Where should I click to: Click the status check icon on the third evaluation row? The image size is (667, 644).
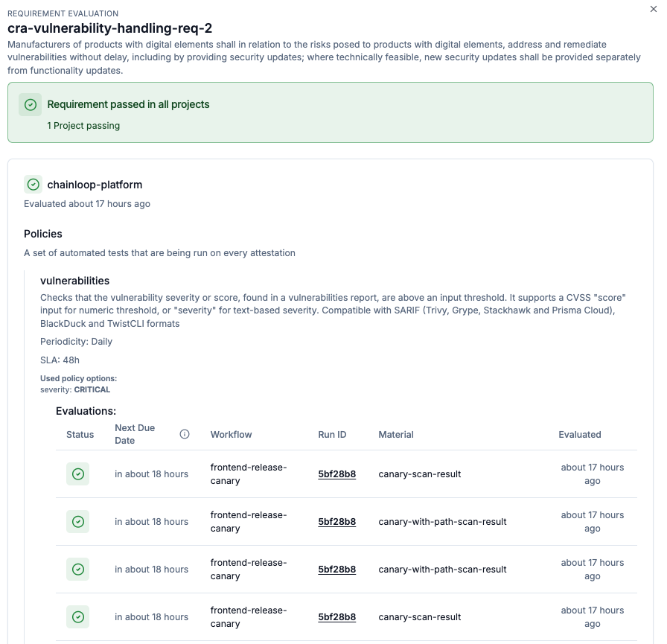pyautogui.click(x=77, y=569)
